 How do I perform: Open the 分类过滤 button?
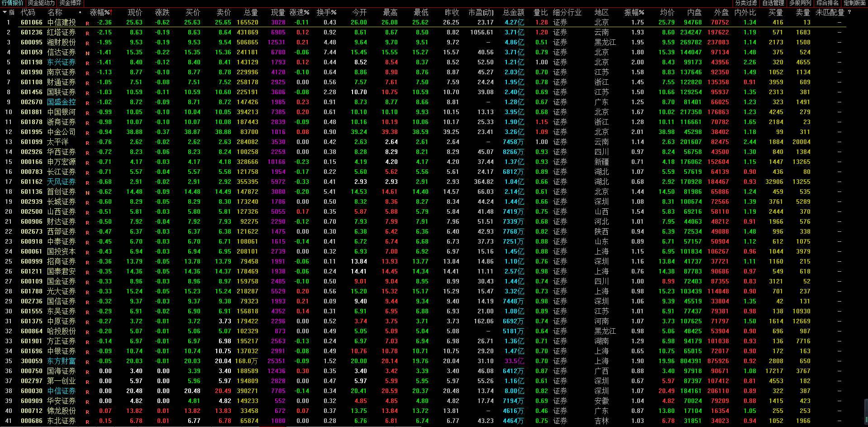[746, 3]
